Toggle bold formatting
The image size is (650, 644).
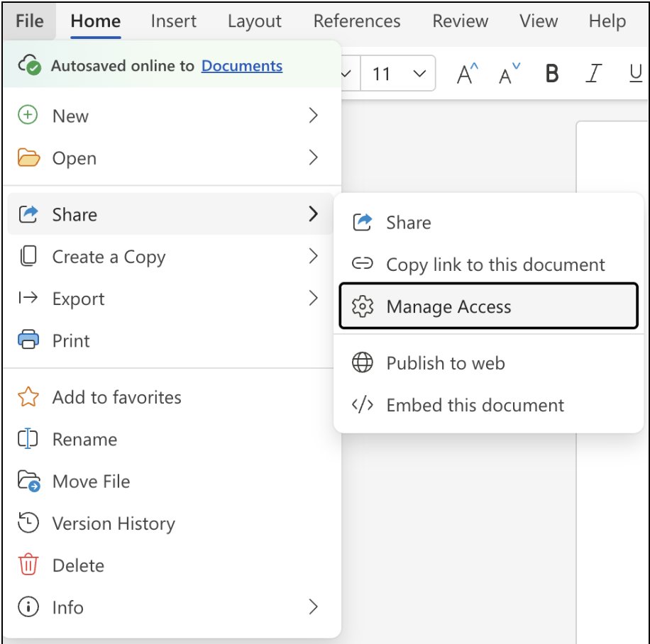pyautogui.click(x=552, y=74)
